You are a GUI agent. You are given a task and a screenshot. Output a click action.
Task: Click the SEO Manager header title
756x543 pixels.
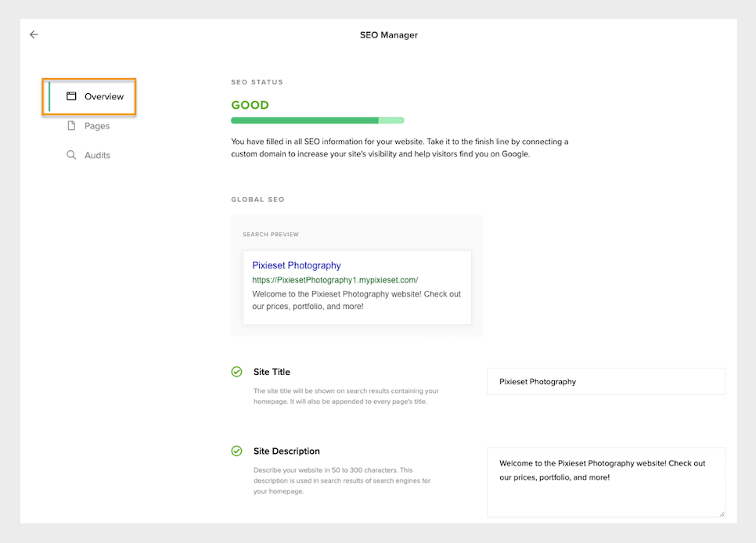click(x=389, y=34)
